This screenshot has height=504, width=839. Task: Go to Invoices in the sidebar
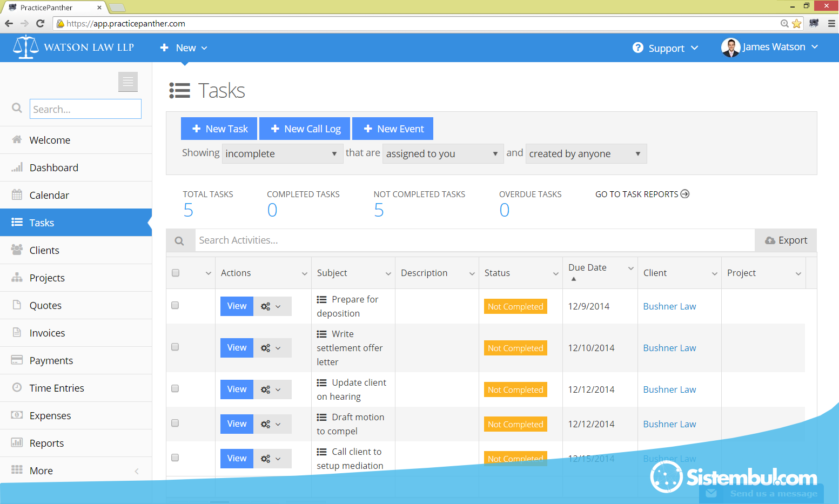click(x=47, y=333)
